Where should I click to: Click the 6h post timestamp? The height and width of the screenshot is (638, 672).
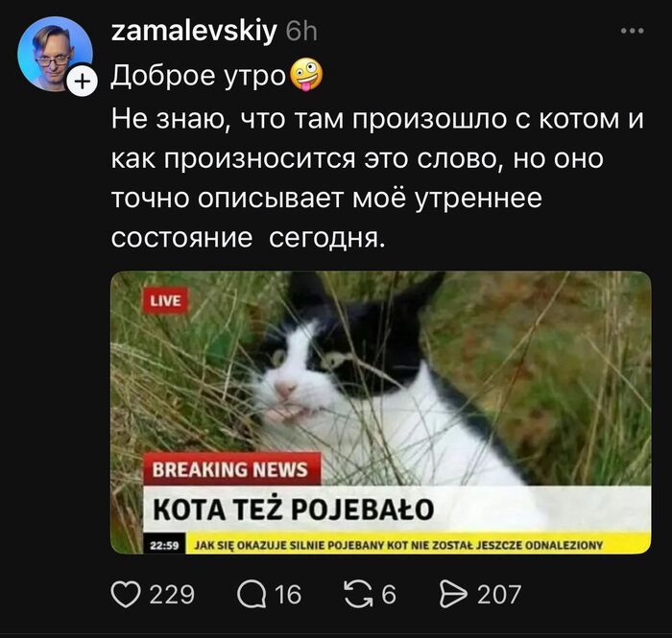pyautogui.click(x=301, y=32)
